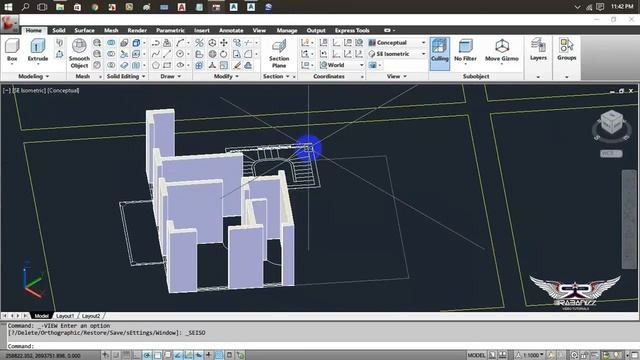
Task: Select the Extrude tool
Action: point(38,50)
